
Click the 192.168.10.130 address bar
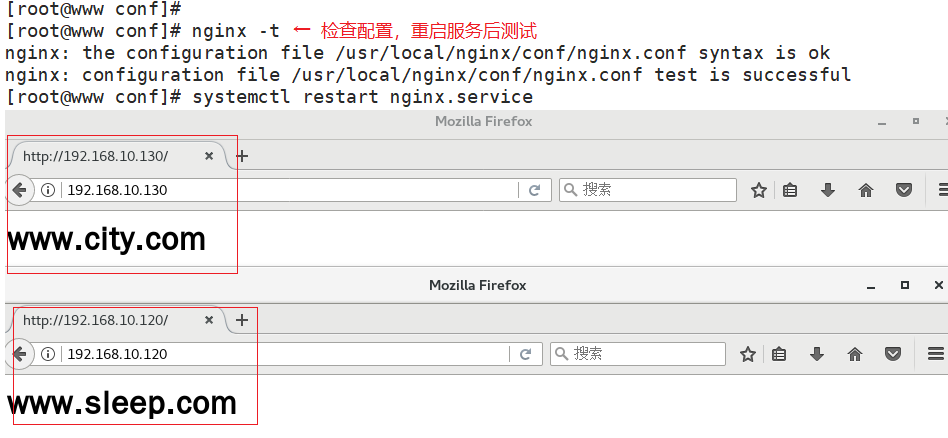290,190
